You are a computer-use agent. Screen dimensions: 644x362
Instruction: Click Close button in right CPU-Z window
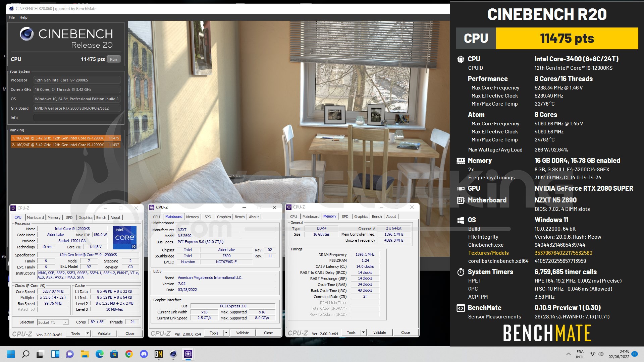[406, 333]
